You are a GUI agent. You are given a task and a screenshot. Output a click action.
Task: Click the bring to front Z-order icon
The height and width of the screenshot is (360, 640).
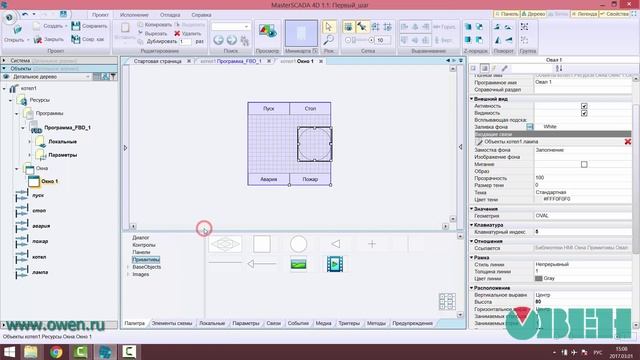click(468, 27)
